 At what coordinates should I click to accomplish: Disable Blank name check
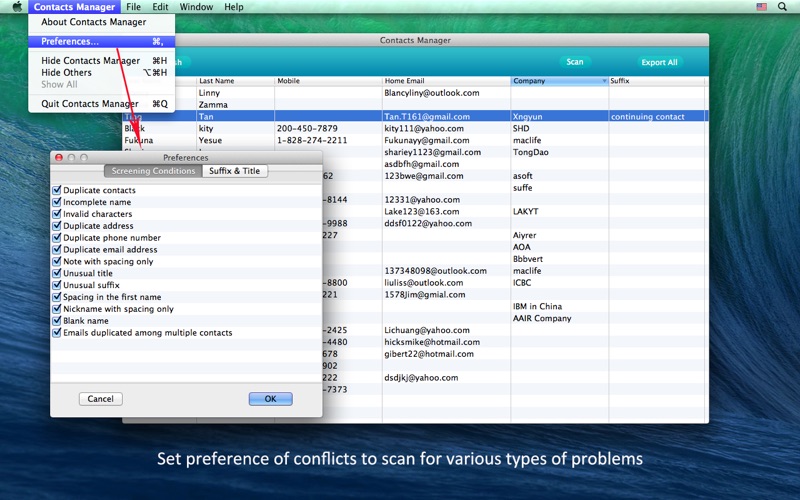click(57, 320)
